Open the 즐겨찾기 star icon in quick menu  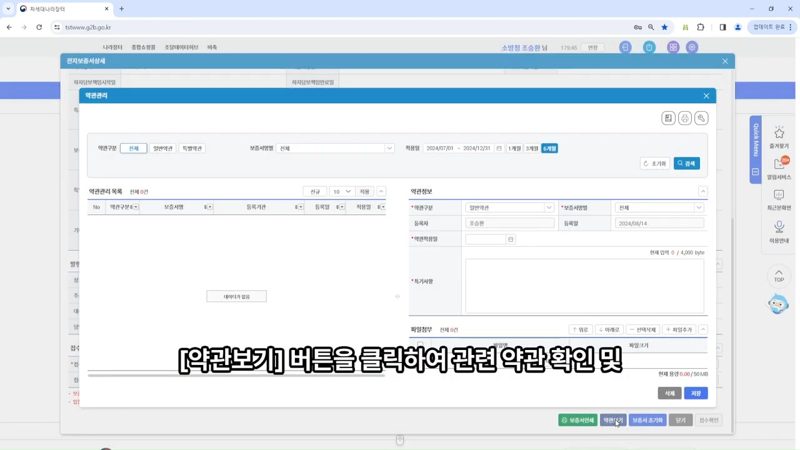[779, 134]
